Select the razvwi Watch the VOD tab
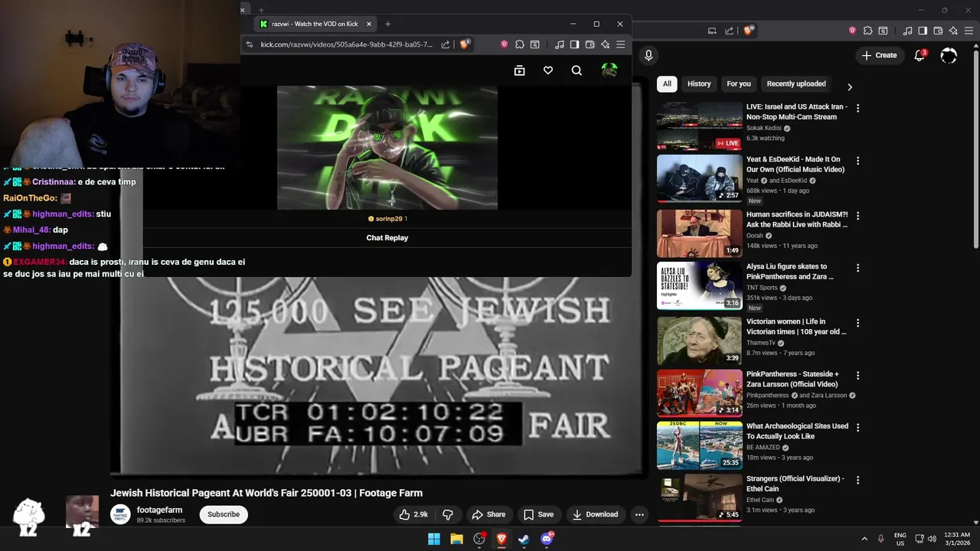 (315, 24)
